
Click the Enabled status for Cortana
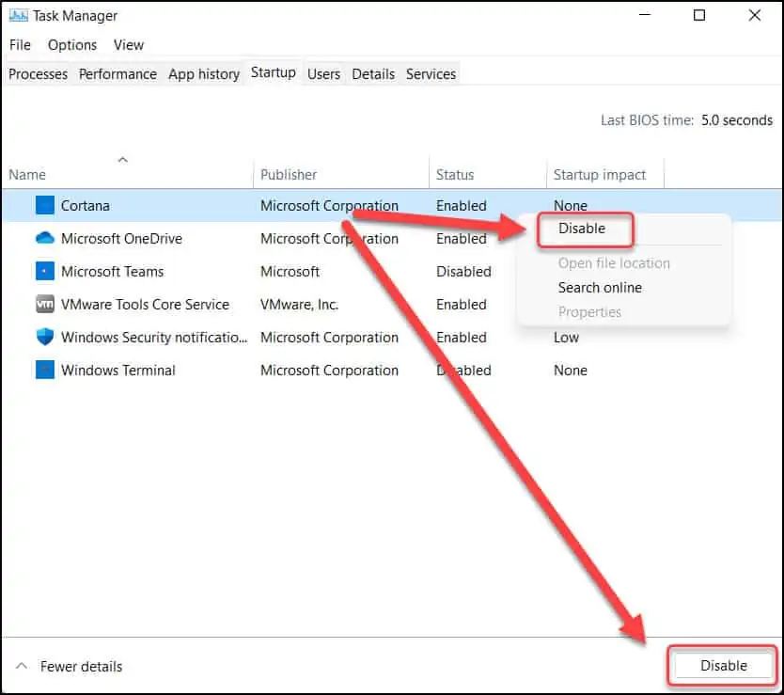tap(461, 206)
